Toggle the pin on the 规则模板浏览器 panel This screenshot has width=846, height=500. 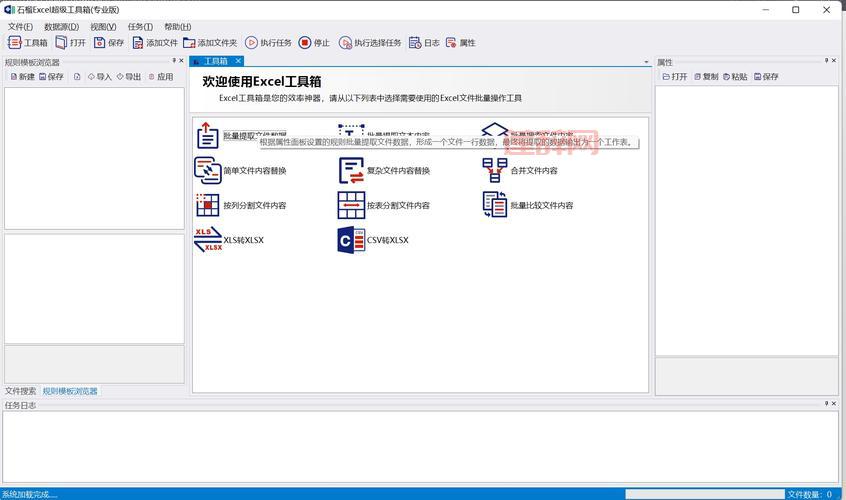[171, 62]
